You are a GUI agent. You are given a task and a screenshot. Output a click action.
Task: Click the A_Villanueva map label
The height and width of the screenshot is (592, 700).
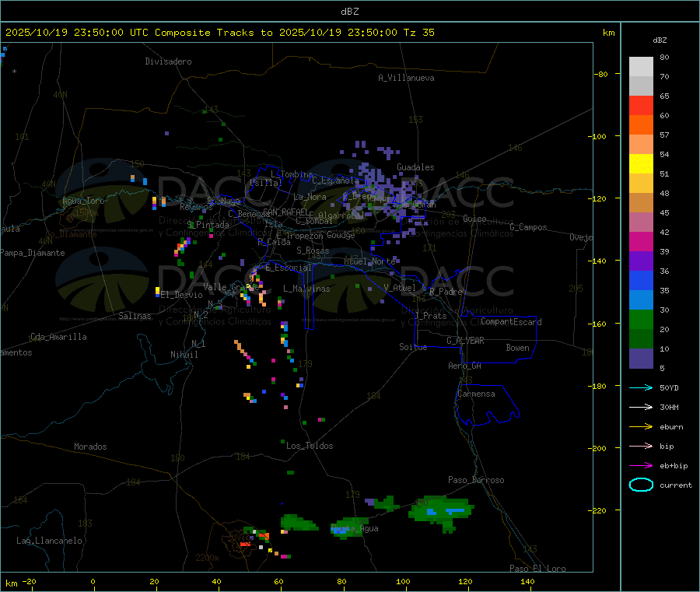[x=406, y=78]
